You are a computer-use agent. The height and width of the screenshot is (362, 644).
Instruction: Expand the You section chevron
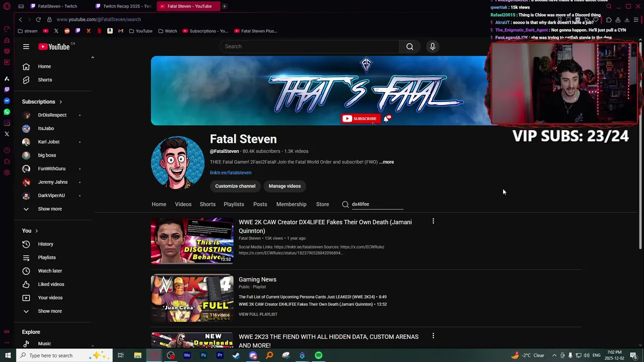pos(36,231)
